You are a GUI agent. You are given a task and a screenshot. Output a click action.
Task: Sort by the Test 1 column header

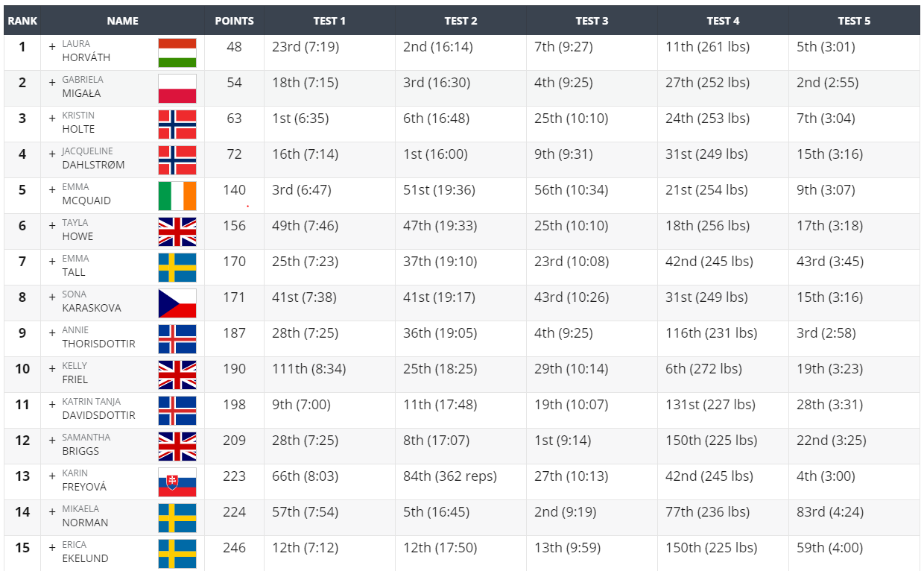(329, 21)
